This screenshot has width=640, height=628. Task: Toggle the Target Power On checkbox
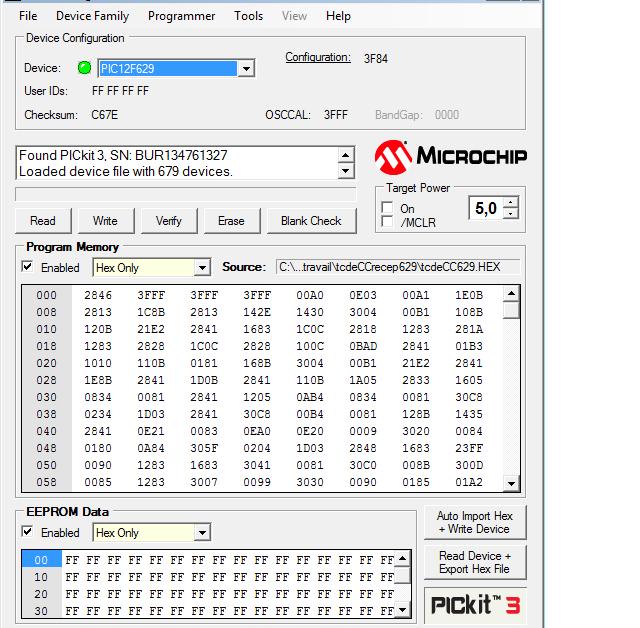[387, 208]
